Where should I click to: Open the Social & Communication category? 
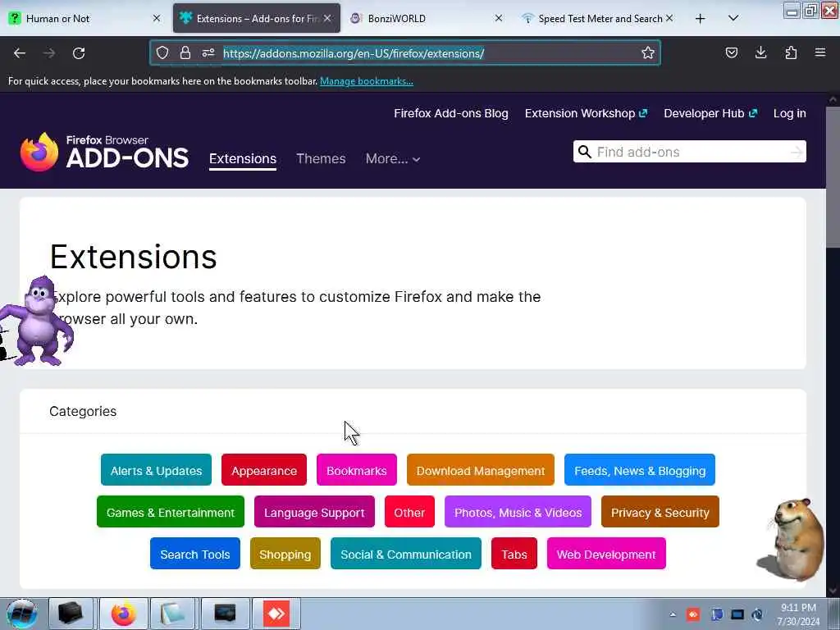[x=406, y=554]
